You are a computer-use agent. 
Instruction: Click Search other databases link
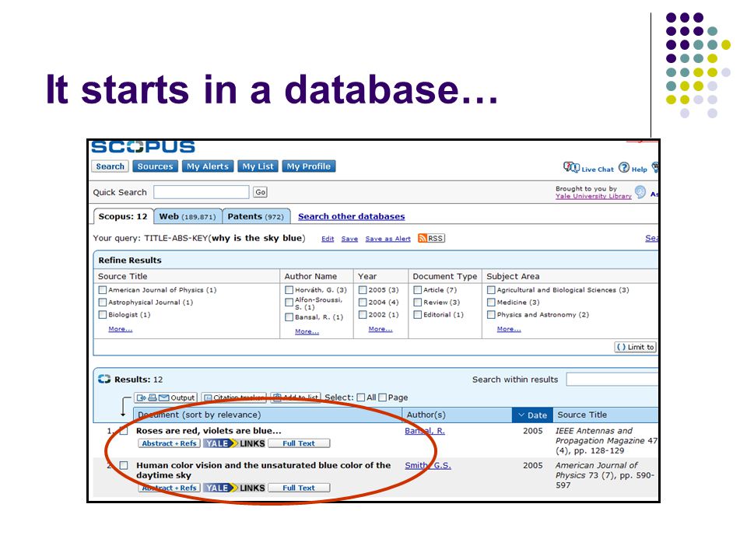click(352, 216)
